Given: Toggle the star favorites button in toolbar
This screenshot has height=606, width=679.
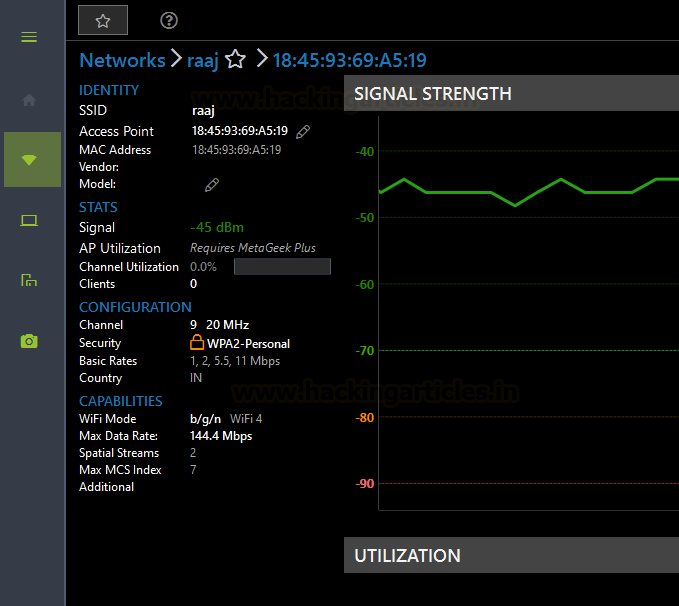Looking at the screenshot, I should coord(103,20).
